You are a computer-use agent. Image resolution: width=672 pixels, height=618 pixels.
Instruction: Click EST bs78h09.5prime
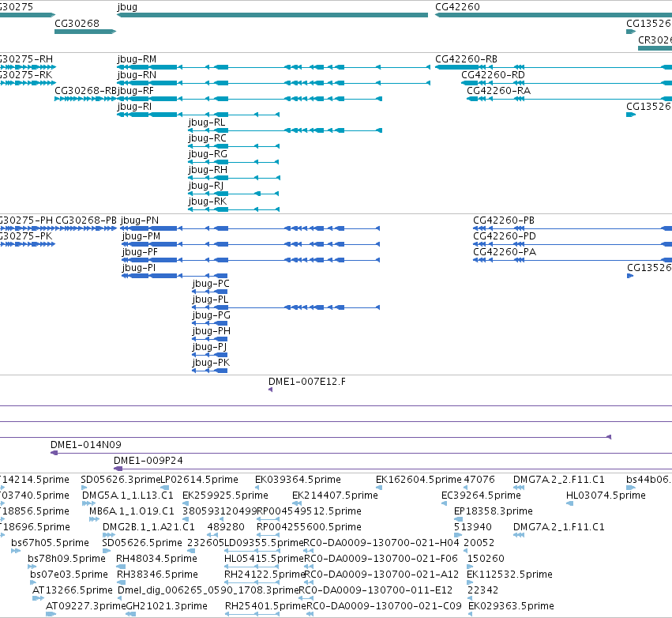click(x=66, y=559)
